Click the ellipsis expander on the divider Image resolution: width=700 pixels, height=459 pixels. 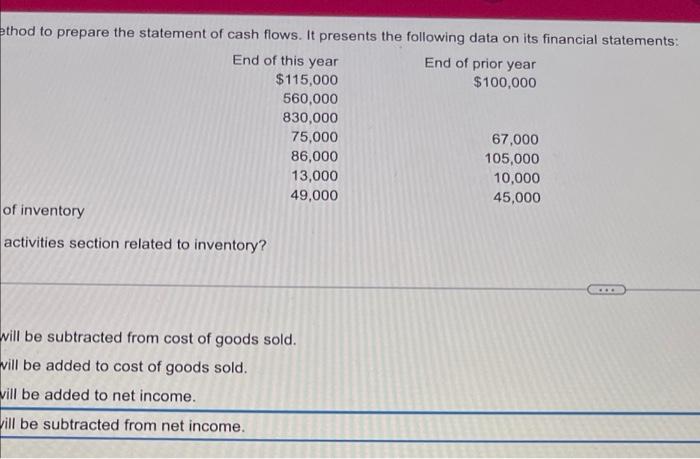[606, 290]
